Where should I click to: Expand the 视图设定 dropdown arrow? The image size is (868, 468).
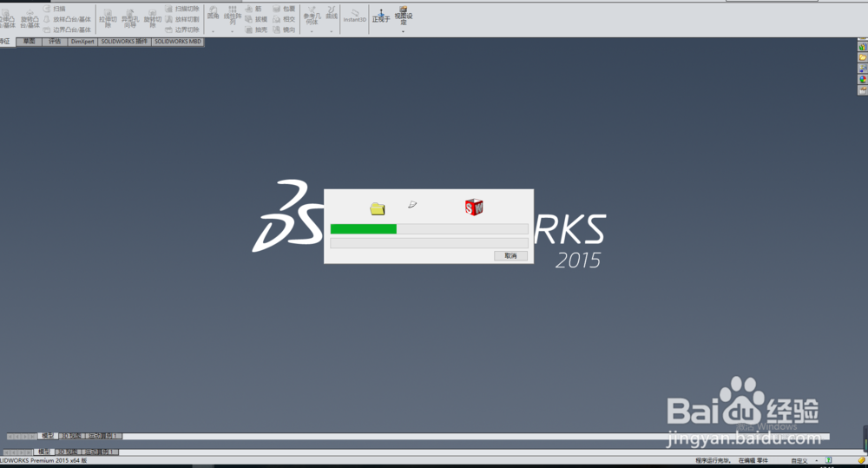coord(404,31)
